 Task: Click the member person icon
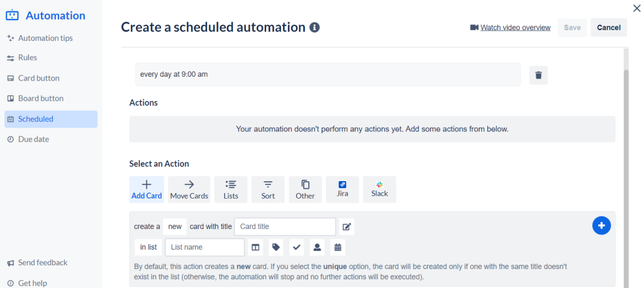click(318, 247)
